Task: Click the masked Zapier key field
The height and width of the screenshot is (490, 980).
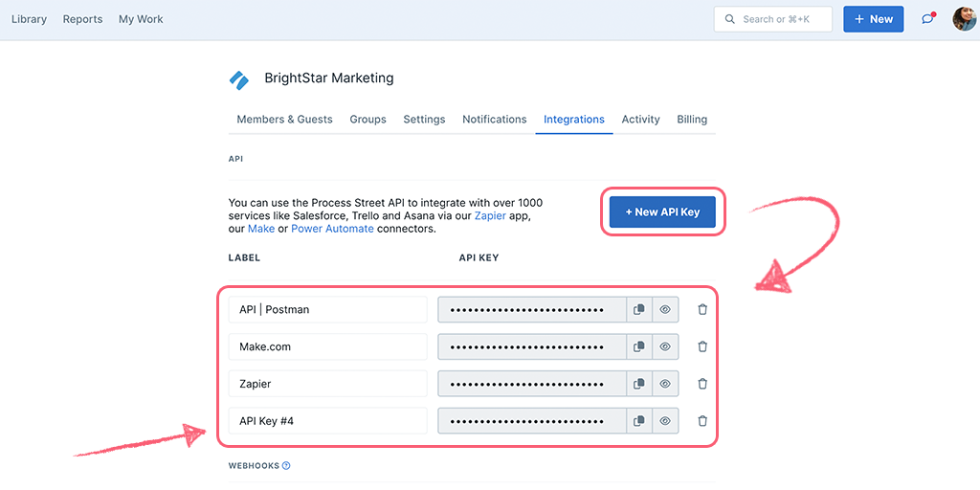Action: pyautogui.click(x=532, y=384)
